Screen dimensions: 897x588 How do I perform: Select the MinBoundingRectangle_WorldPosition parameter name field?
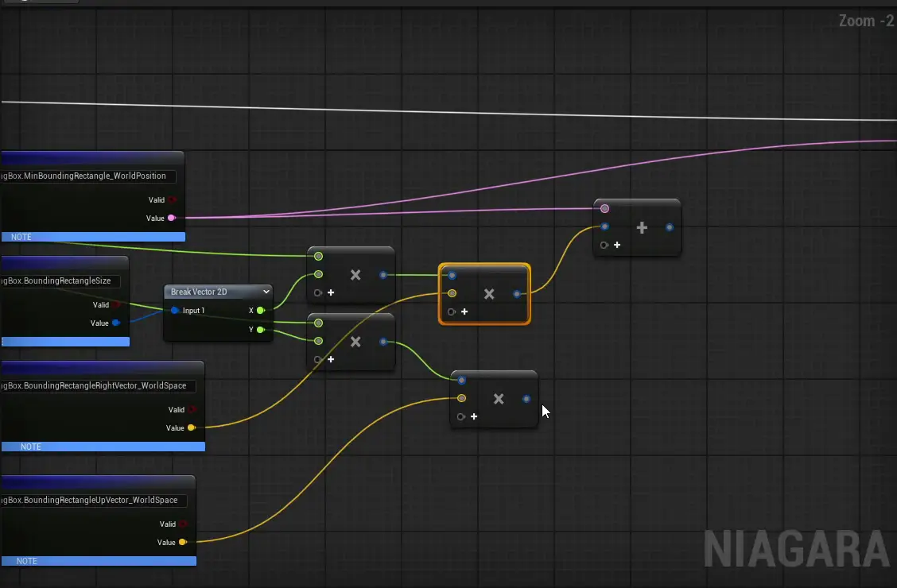[88, 176]
